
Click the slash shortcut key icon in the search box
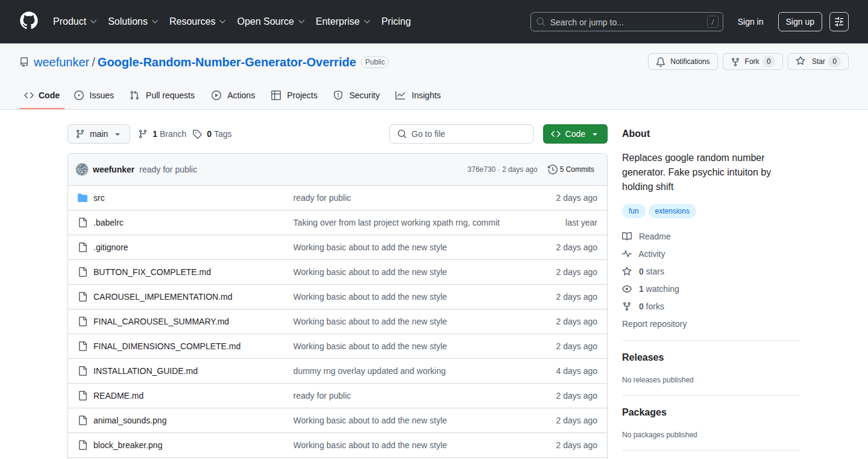(712, 22)
